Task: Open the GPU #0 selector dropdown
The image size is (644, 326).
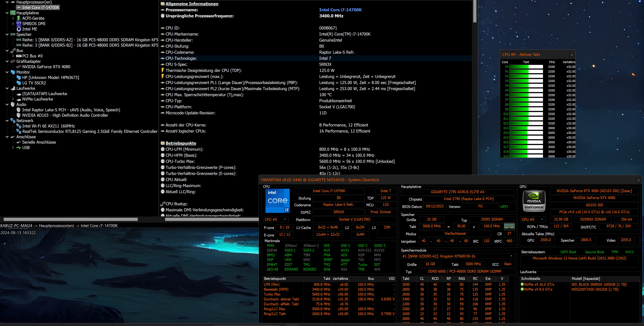Action: [x=533, y=219]
